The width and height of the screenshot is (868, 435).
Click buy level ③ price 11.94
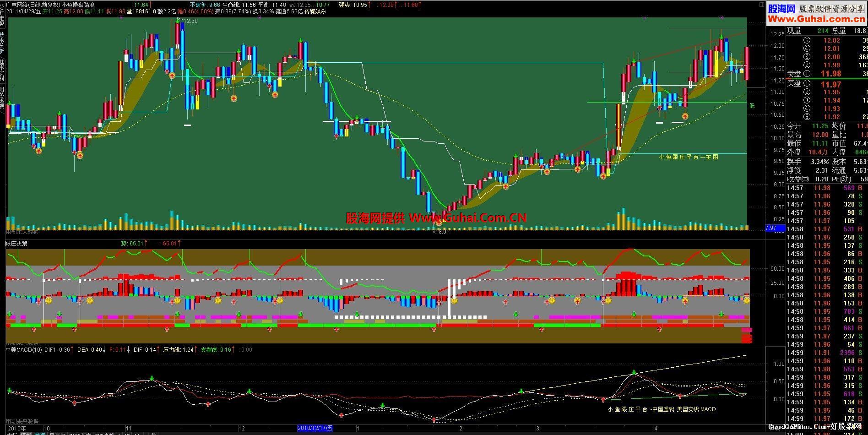tap(831, 100)
